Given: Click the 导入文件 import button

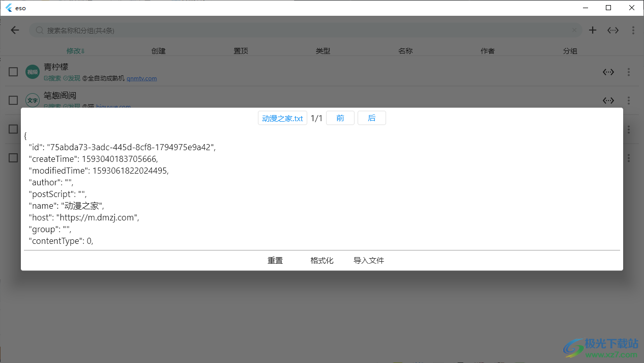Looking at the screenshot, I should 369,260.
